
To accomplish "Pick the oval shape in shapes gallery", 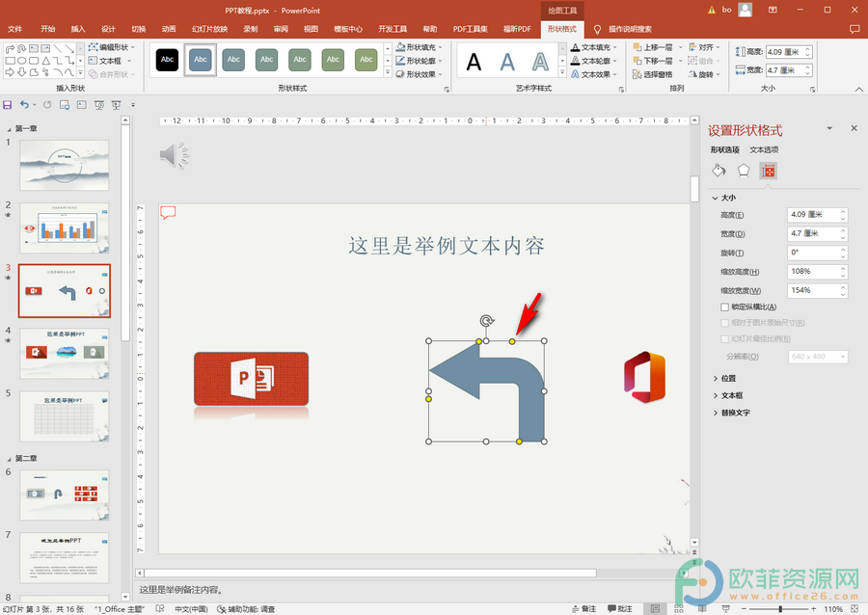I will (21, 61).
